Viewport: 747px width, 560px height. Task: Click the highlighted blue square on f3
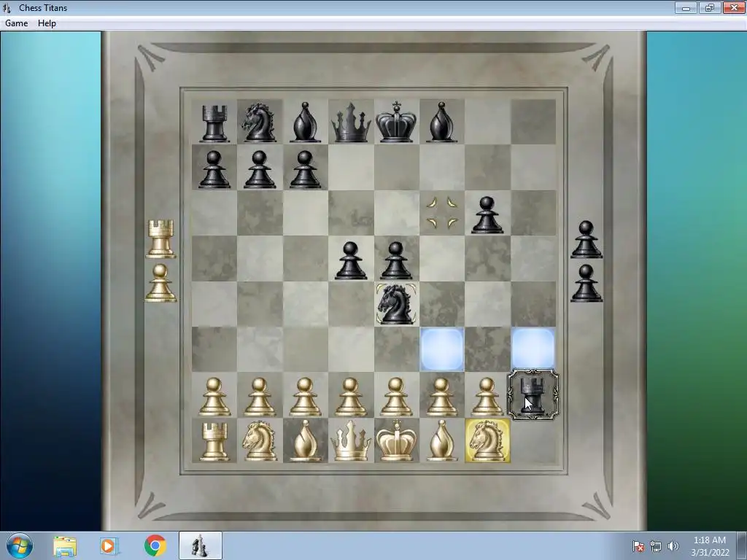pyautogui.click(x=441, y=349)
